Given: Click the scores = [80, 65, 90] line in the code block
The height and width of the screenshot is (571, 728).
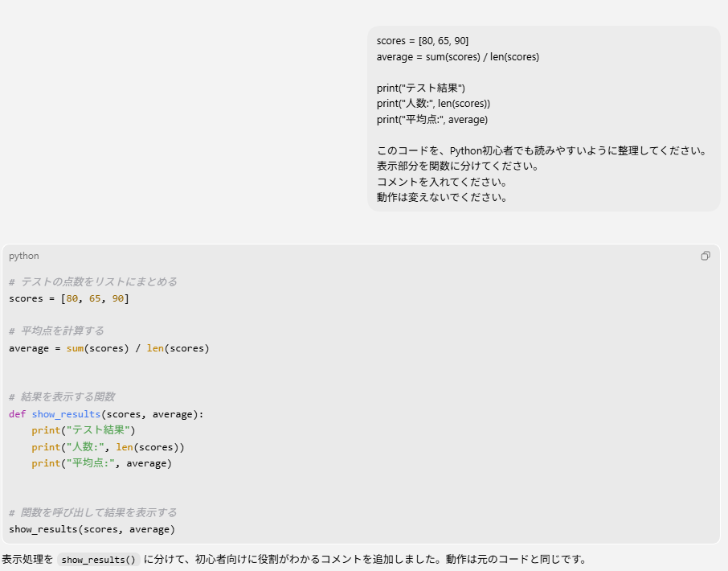Looking at the screenshot, I should pyautogui.click(x=69, y=298).
